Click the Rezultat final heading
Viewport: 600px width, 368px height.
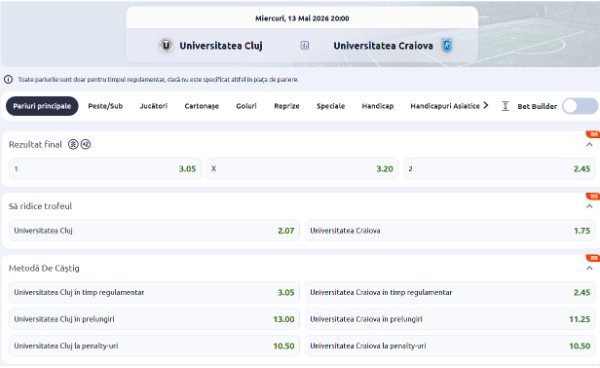pyautogui.click(x=35, y=145)
